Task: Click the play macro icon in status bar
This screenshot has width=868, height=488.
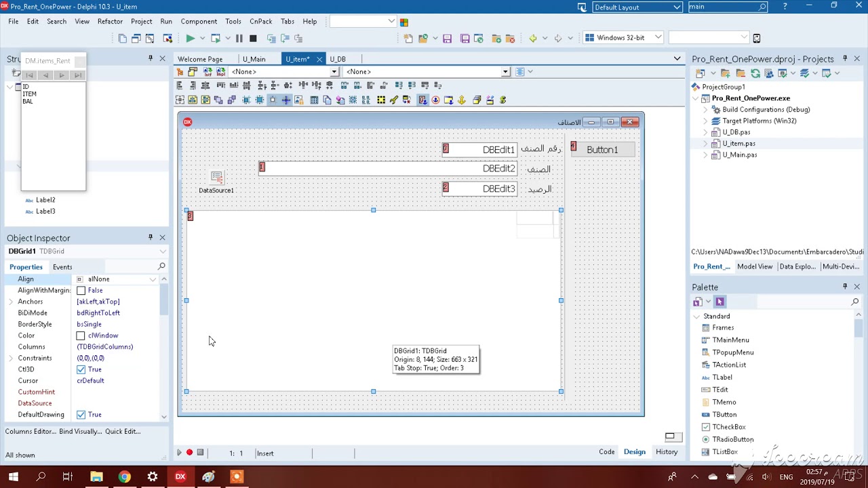Action: [179, 453]
